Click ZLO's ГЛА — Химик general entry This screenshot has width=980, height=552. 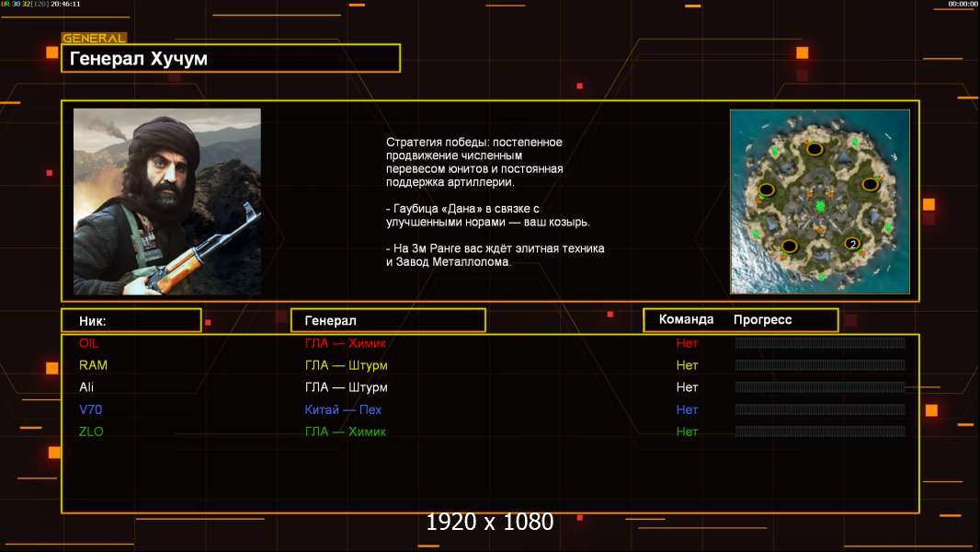(x=345, y=432)
